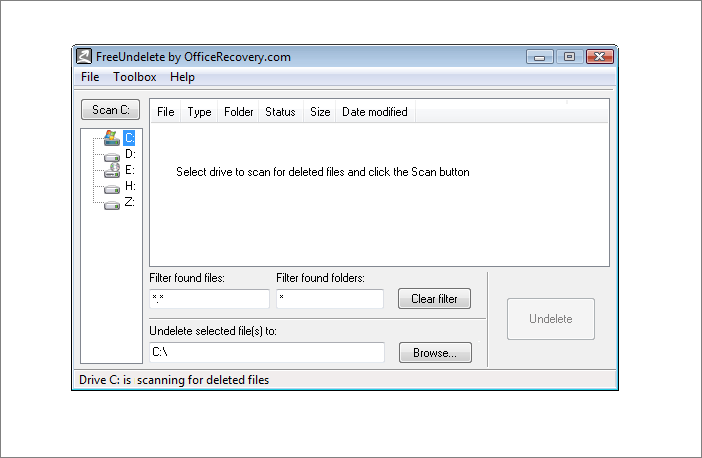Screen dimensions: 702x458
Task: Sort by the Size column header
Action: tap(320, 112)
